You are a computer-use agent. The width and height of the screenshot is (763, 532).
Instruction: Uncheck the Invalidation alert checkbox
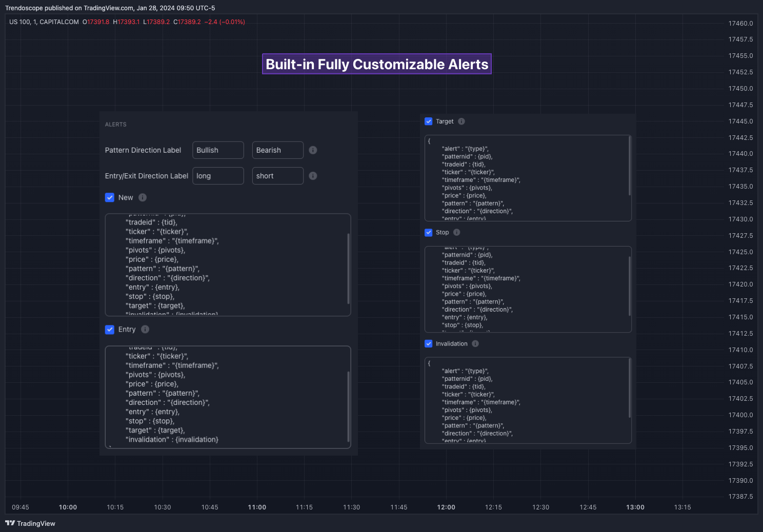(x=429, y=344)
